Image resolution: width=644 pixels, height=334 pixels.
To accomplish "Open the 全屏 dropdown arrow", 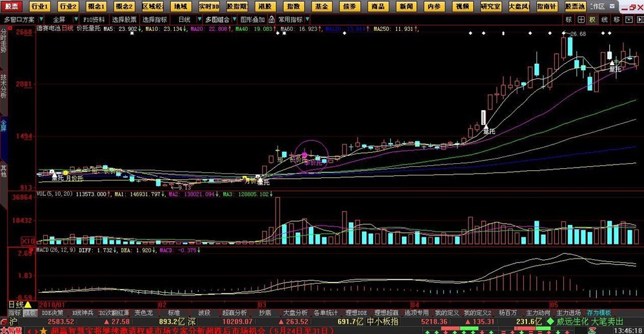I will pos(75,19).
